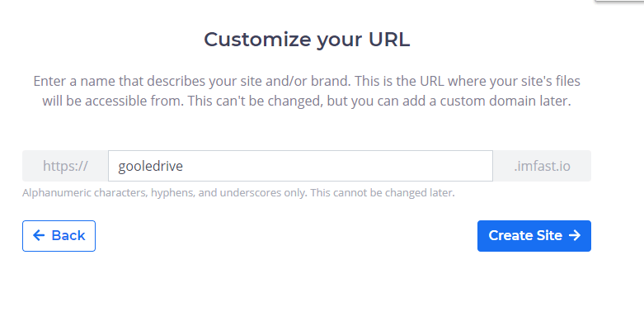Click the 'Alphanumeric characters, hyphens, and underscores only' hint
Screen dimensions: 644x321
point(165,193)
